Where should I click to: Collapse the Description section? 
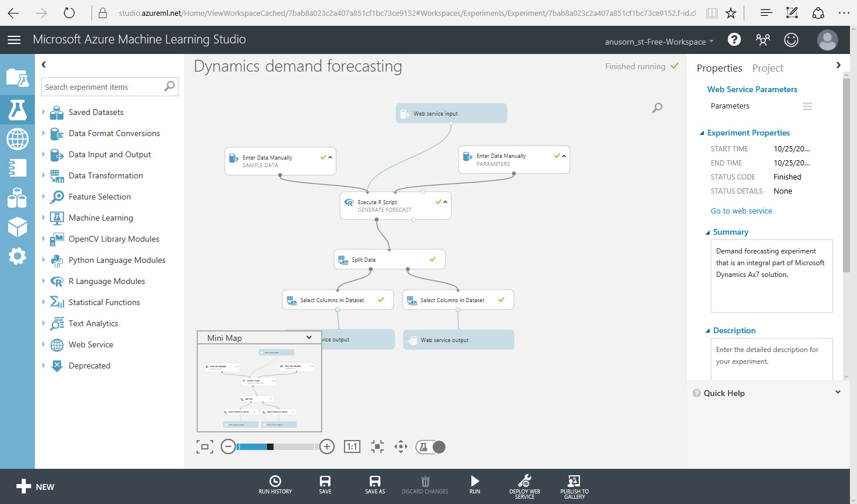pyautogui.click(x=708, y=331)
